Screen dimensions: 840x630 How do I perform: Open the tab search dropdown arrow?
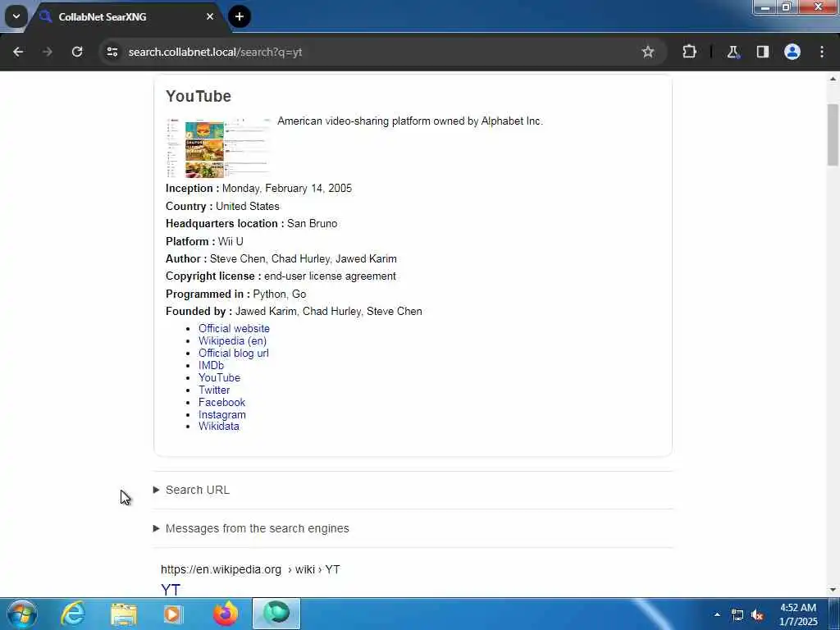coord(16,16)
